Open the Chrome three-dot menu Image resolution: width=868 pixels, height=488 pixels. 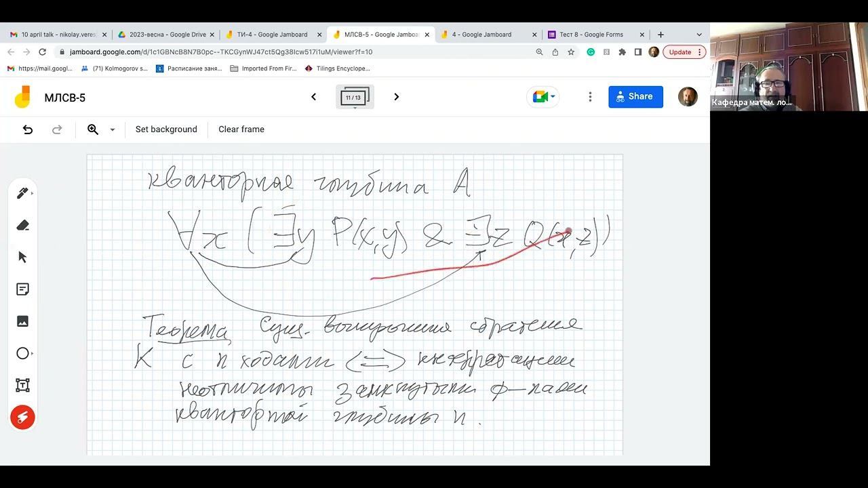(x=701, y=52)
